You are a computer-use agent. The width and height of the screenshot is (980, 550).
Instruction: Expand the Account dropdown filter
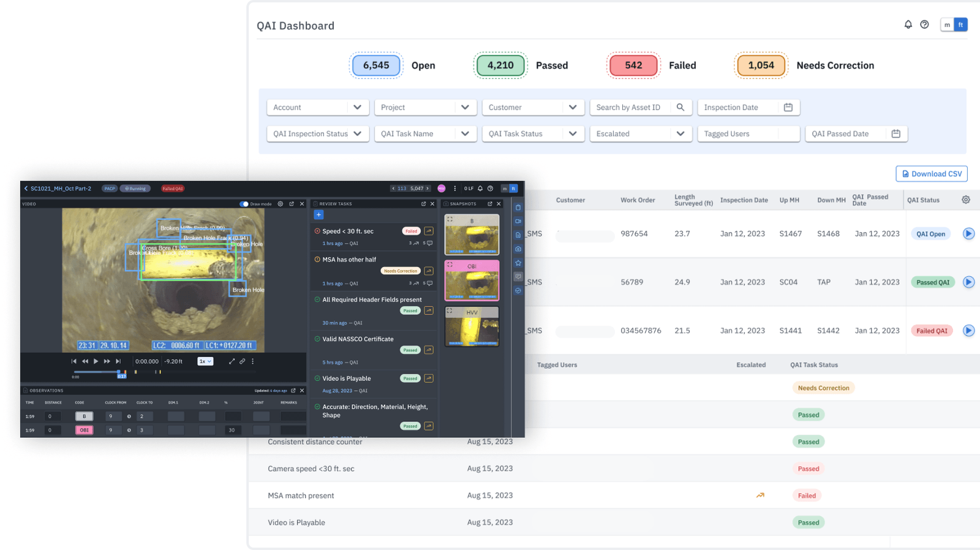point(318,107)
